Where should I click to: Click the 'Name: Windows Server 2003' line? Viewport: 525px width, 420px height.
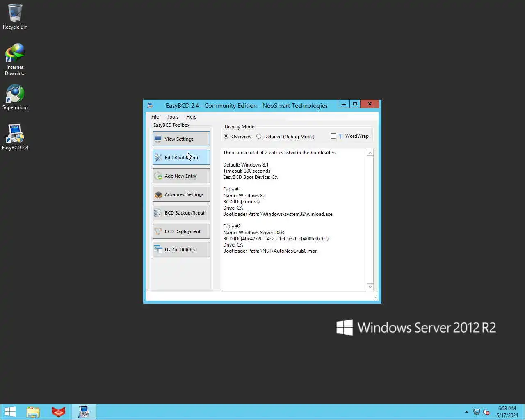coord(253,233)
